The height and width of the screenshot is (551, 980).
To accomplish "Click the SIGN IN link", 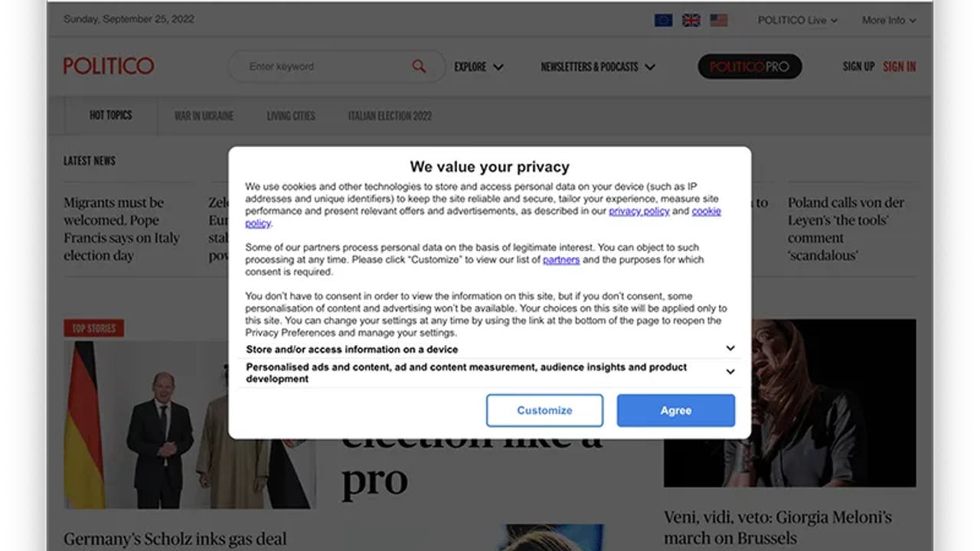I will pos(899,67).
